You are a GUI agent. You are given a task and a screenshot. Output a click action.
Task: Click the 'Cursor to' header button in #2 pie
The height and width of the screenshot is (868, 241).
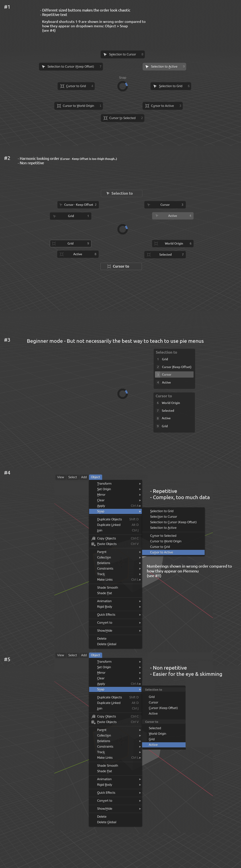coord(121,266)
